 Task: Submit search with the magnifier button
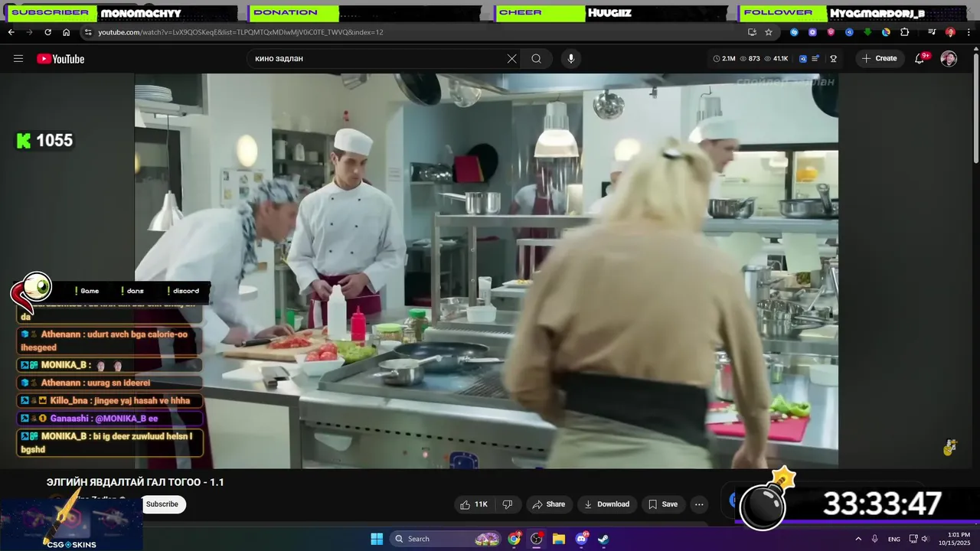click(537, 59)
